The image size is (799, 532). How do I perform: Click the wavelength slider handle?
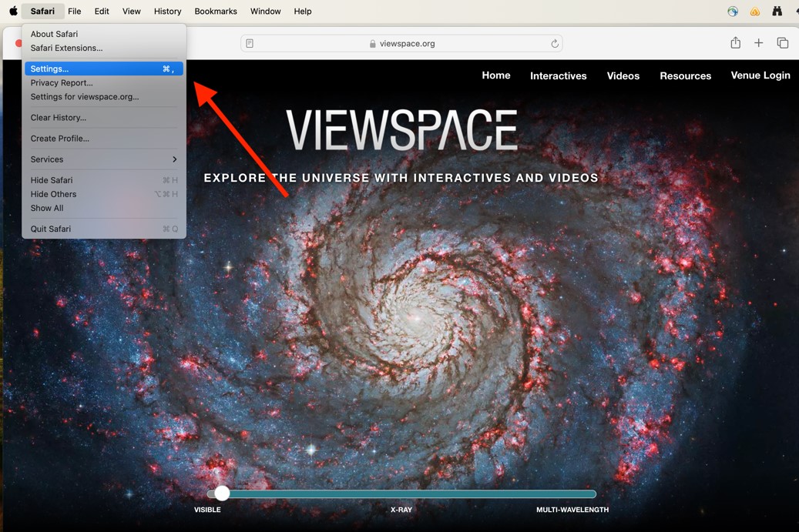pos(222,494)
